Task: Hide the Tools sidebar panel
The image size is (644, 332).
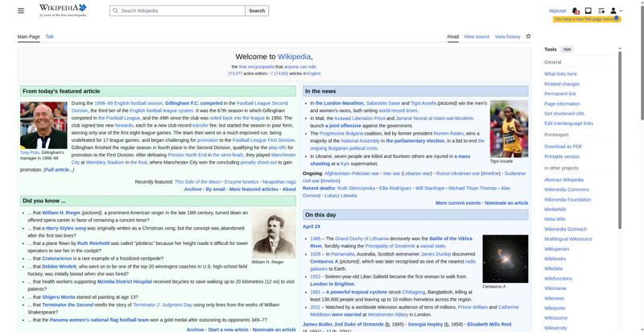Action: pos(568,49)
